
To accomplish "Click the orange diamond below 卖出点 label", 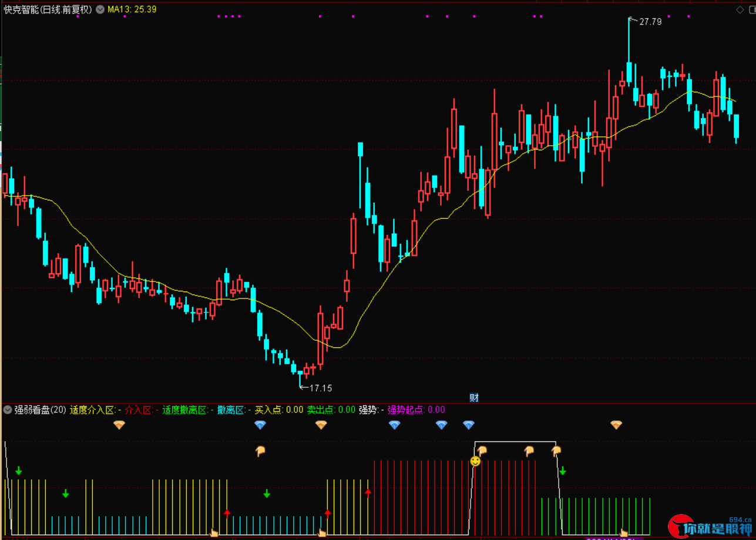I will 321,425.
